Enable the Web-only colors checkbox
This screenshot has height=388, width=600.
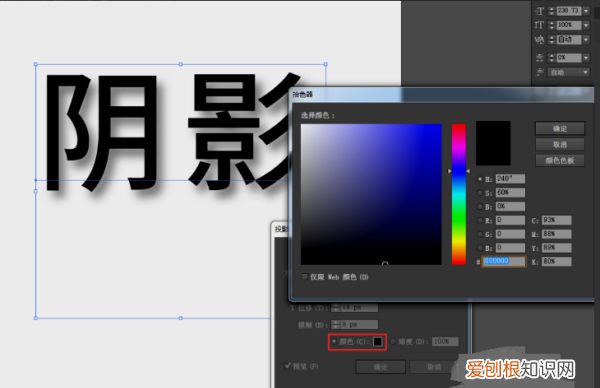pyautogui.click(x=305, y=277)
